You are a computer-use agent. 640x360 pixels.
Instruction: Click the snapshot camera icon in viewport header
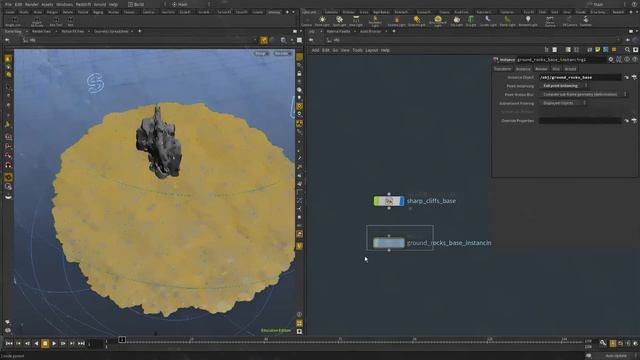pos(283,40)
